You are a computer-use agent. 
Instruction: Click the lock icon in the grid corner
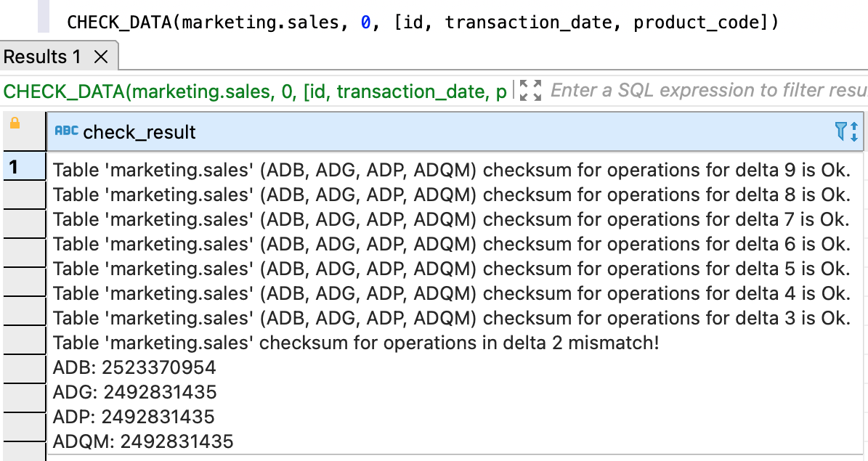[x=14, y=124]
